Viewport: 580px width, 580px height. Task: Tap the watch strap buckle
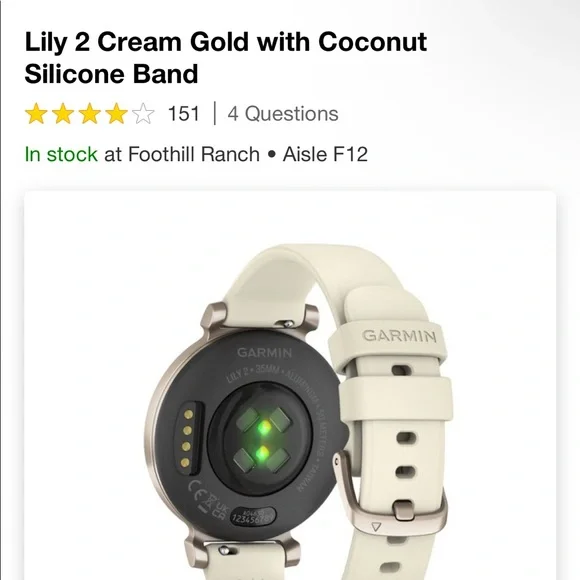[x=390, y=492]
